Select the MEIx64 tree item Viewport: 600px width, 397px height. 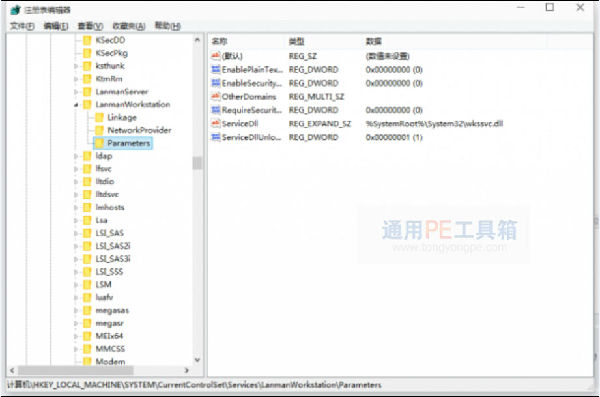[x=109, y=336]
